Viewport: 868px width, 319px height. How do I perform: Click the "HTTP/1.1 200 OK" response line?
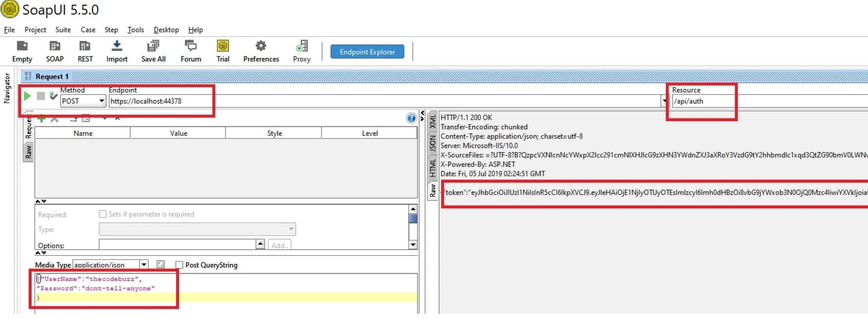pos(466,117)
